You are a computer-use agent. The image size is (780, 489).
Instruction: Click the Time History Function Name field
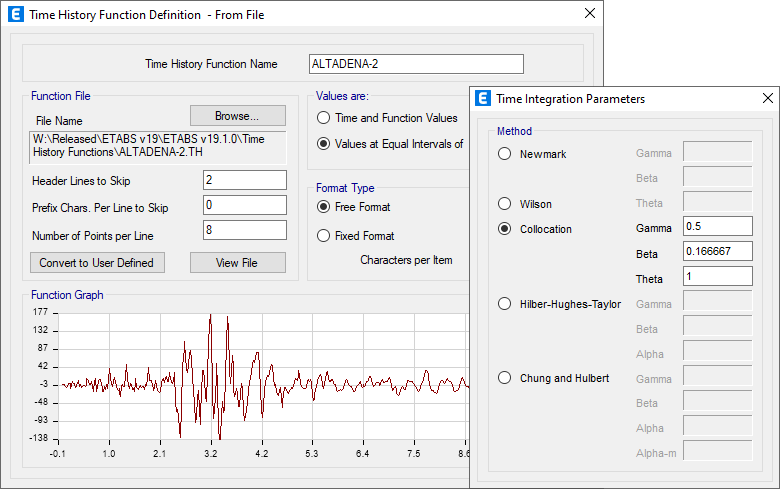(x=415, y=64)
